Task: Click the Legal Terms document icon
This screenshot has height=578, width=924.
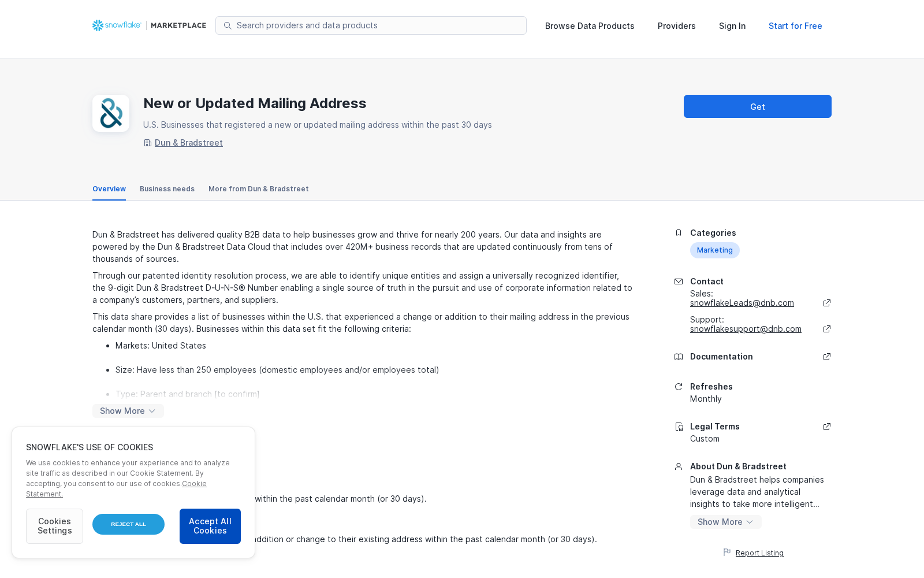Action: click(679, 427)
